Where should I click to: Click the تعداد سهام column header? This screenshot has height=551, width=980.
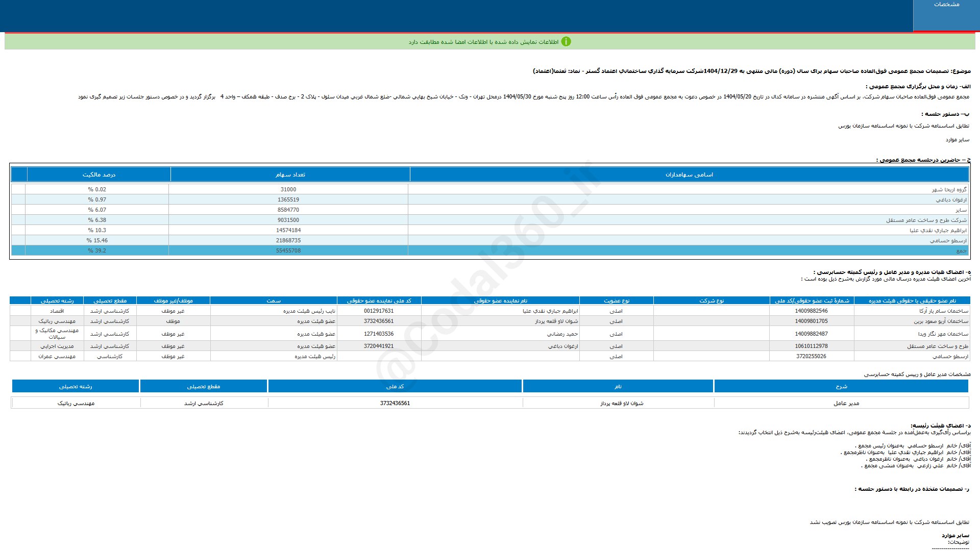click(x=290, y=174)
